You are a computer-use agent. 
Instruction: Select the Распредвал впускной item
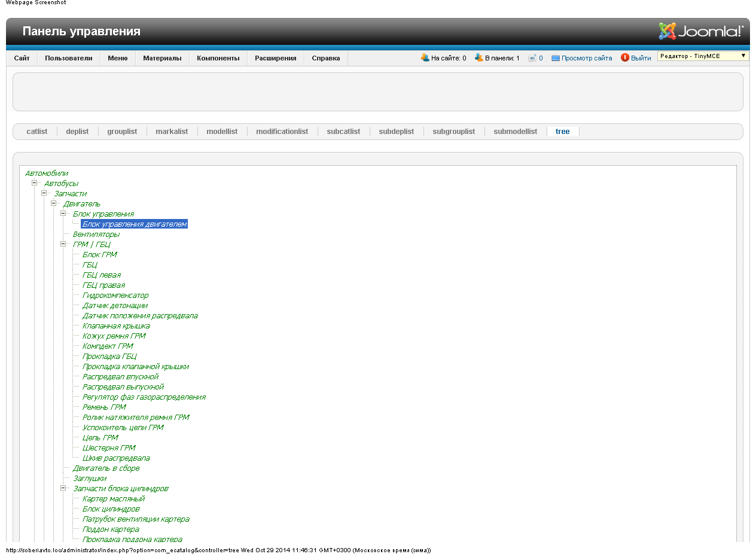pyautogui.click(x=121, y=376)
